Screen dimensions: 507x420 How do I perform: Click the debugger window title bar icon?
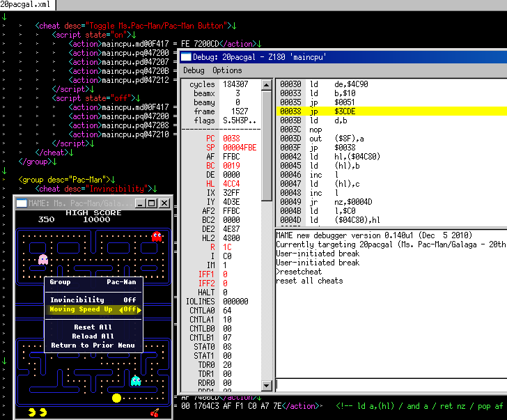[x=185, y=57]
